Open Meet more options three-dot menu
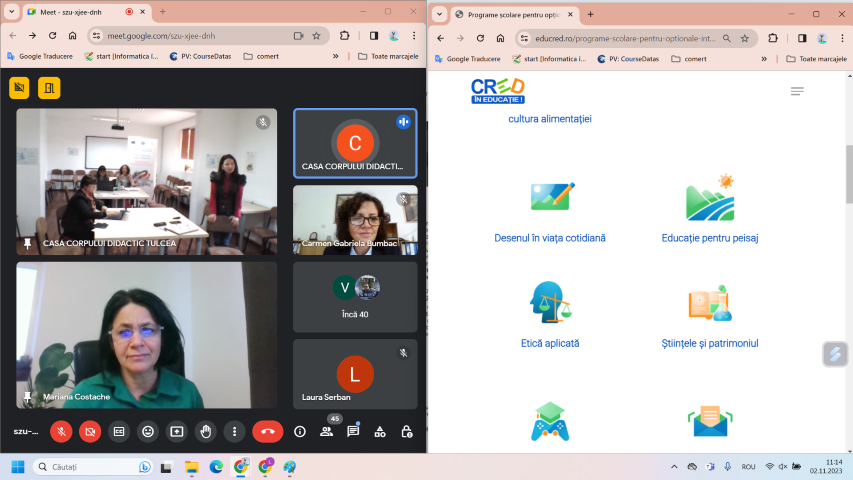 [235, 432]
